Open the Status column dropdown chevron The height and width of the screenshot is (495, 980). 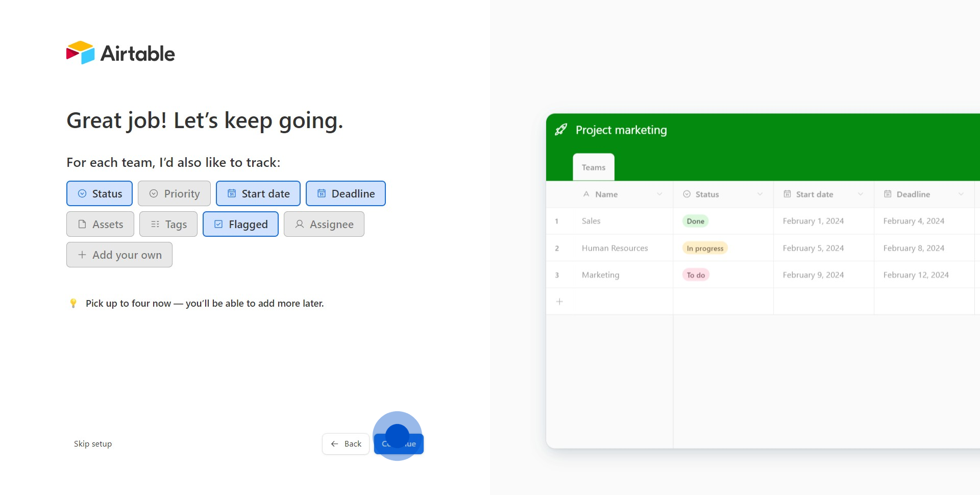pos(760,194)
